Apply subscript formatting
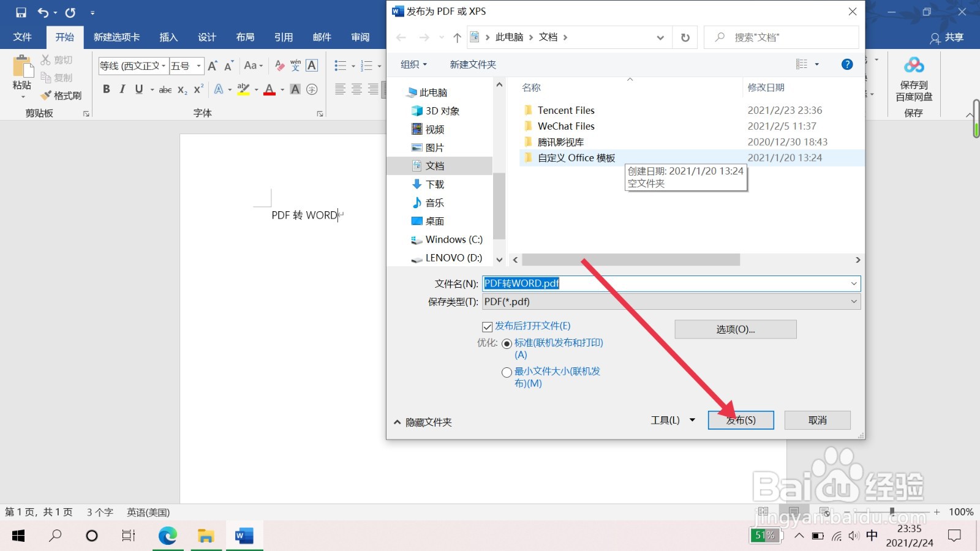980x551 pixels. [183, 89]
